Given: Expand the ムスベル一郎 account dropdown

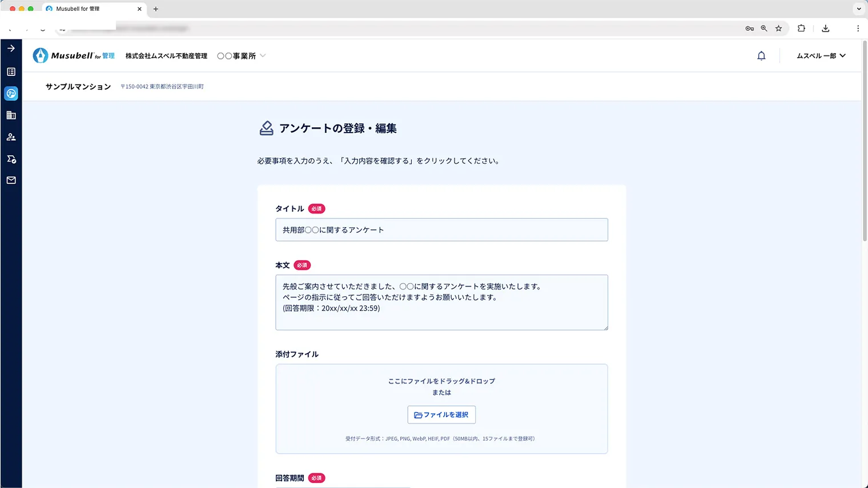Looking at the screenshot, I should pos(821,55).
